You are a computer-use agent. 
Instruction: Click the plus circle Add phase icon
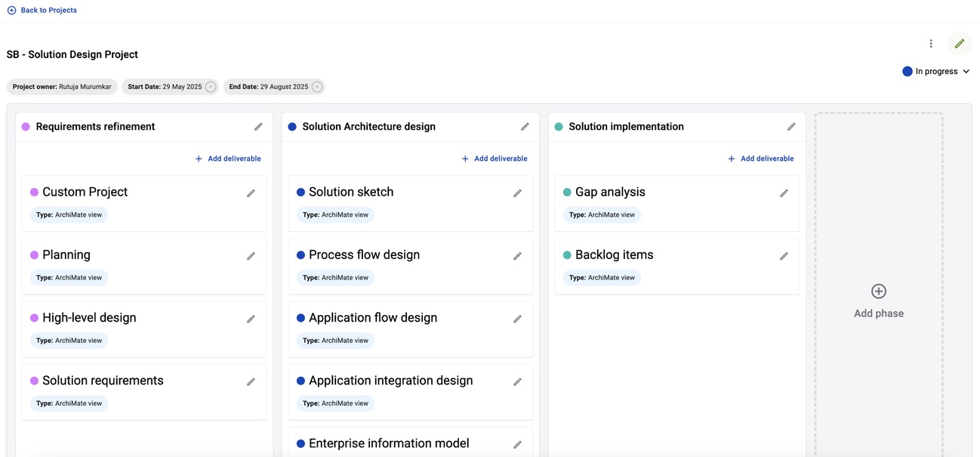879,292
